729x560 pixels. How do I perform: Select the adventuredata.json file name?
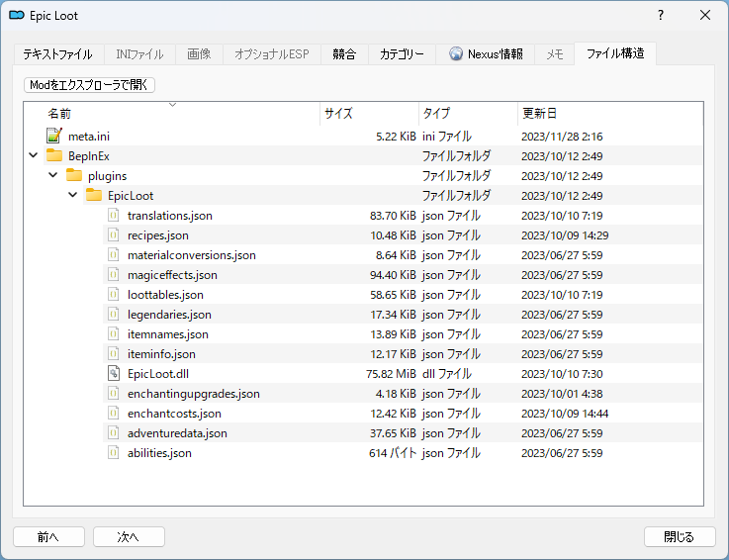click(x=177, y=433)
